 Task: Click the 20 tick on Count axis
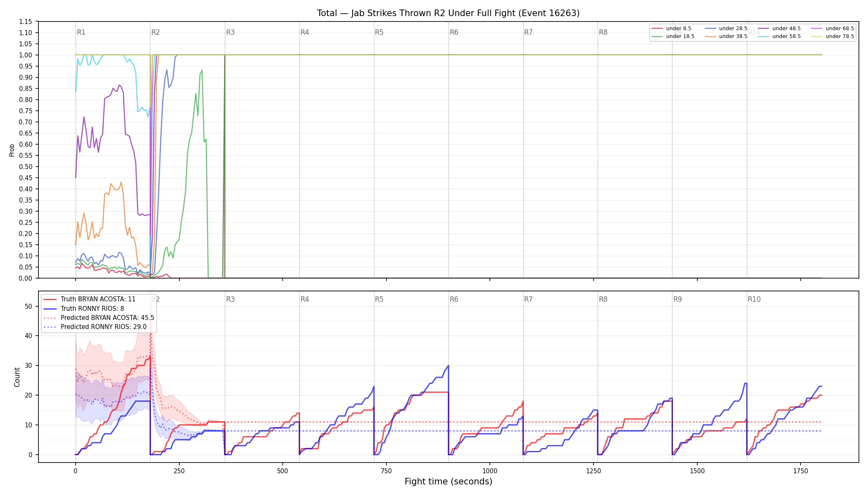click(29, 395)
